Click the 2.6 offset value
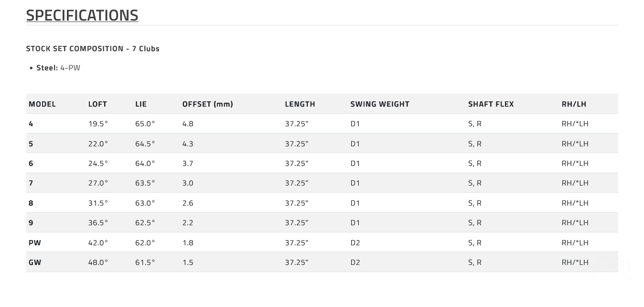Viewport: 644px width, 307px height. tap(188, 203)
